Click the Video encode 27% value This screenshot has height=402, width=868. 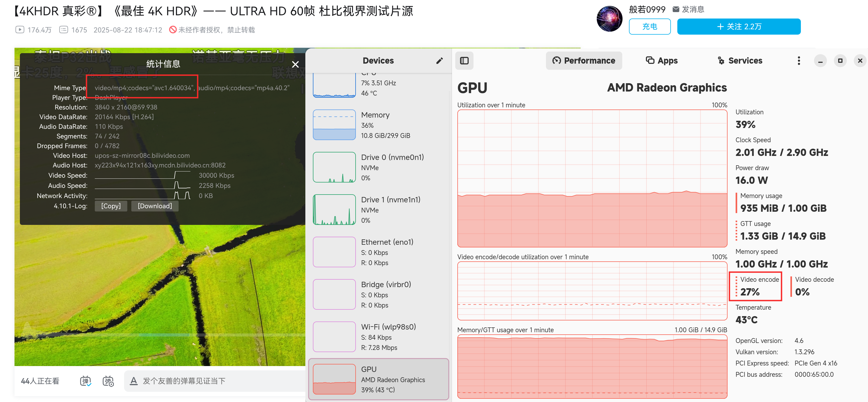[750, 291]
